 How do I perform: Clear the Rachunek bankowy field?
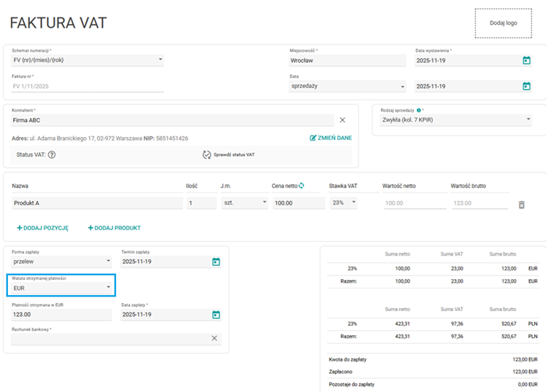tap(214, 338)
